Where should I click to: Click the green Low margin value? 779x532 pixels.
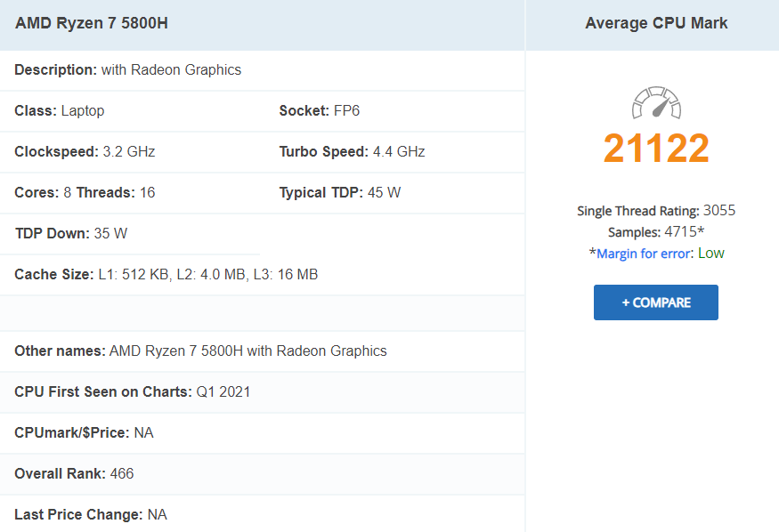tap(711, 253)
